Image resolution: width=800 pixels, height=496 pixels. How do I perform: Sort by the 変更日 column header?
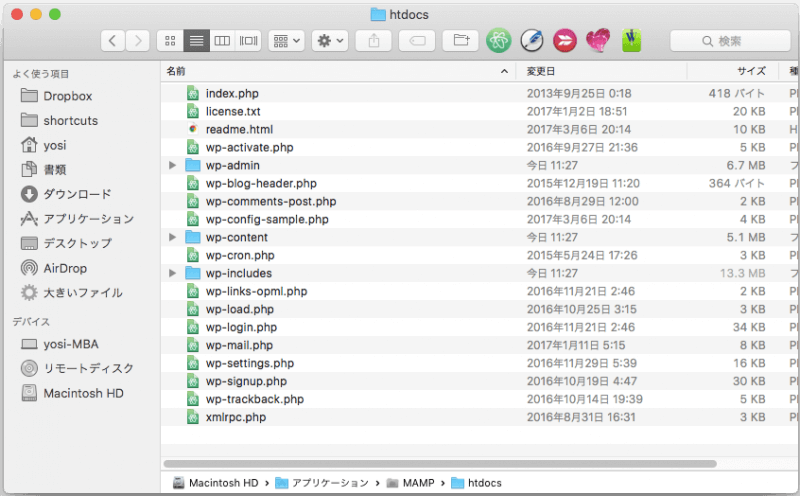[600, 71]
